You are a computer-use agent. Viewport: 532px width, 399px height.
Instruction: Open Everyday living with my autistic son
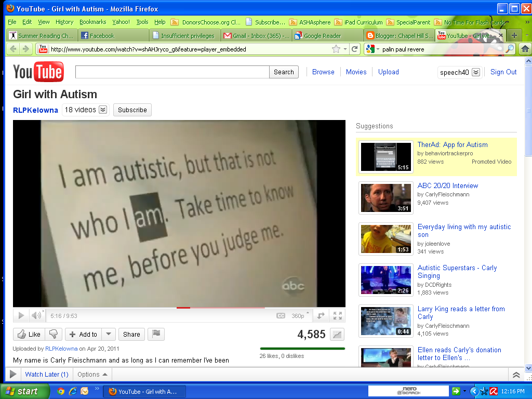pos(464,231)
